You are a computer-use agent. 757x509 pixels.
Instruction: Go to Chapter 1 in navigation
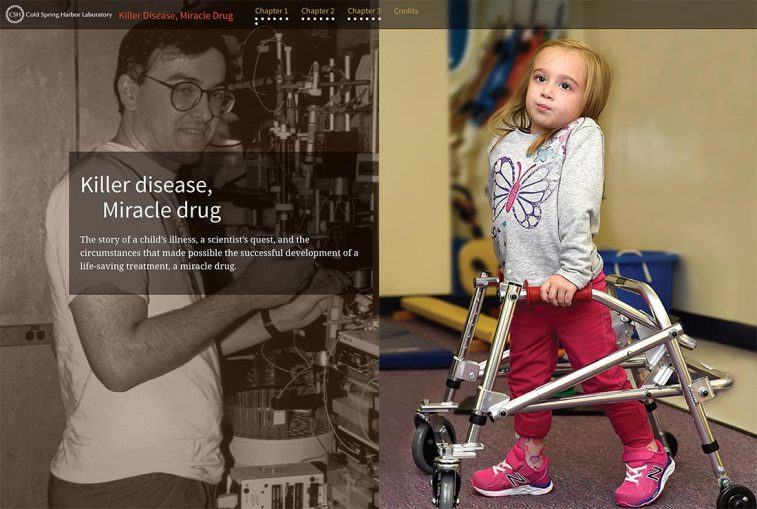271,11
